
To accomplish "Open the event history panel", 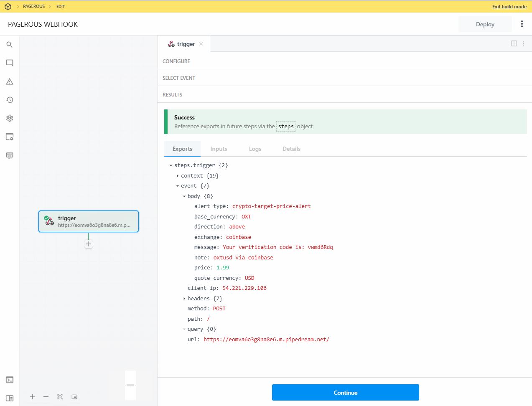I will [x=9, y=100].
